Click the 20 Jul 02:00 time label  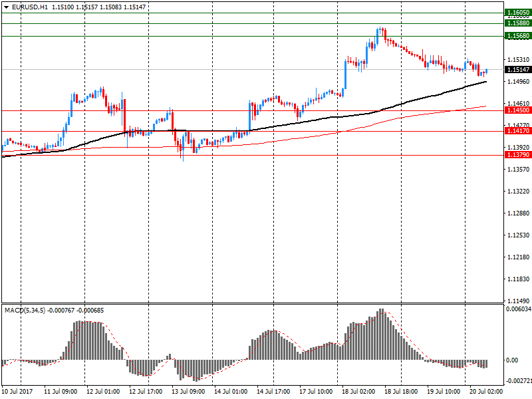[x=486, y=392]
